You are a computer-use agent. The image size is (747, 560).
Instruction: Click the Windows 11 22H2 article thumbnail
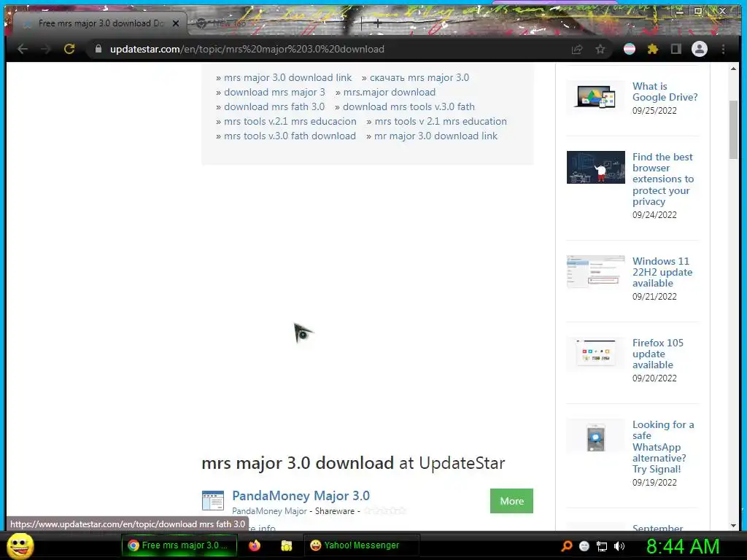[595, 272]
